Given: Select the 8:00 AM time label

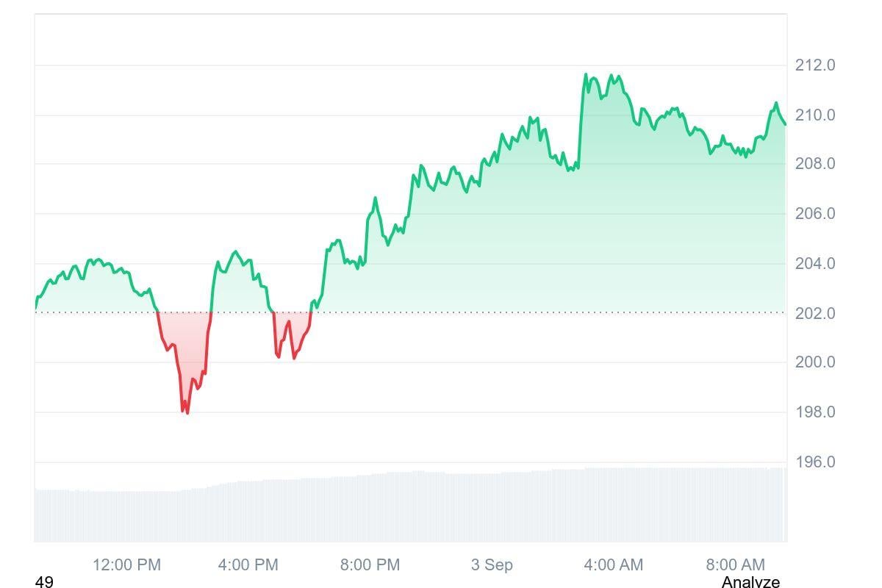Looking at the screenshot, I should pyautogui.click(x=735, y=565).
